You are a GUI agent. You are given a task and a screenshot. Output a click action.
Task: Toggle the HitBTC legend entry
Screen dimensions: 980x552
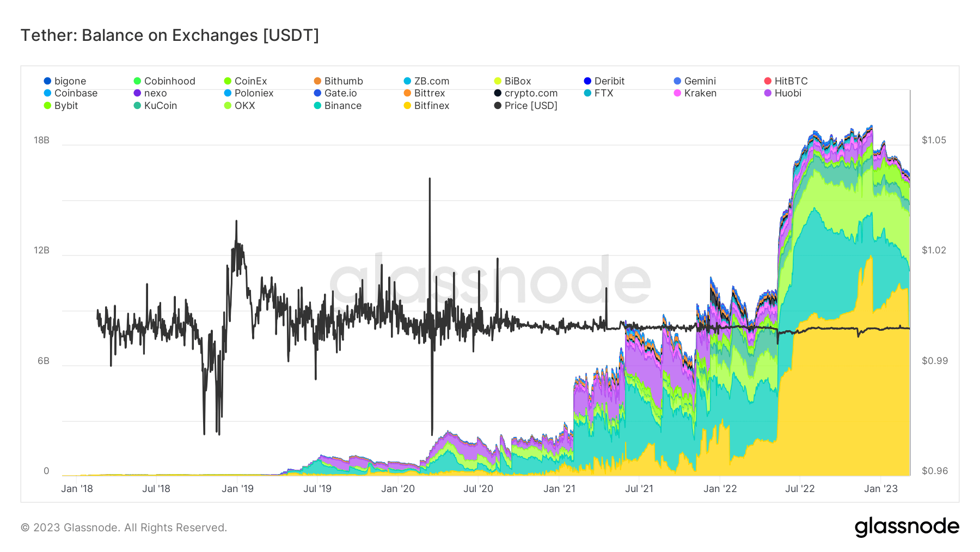coord(786,81)
